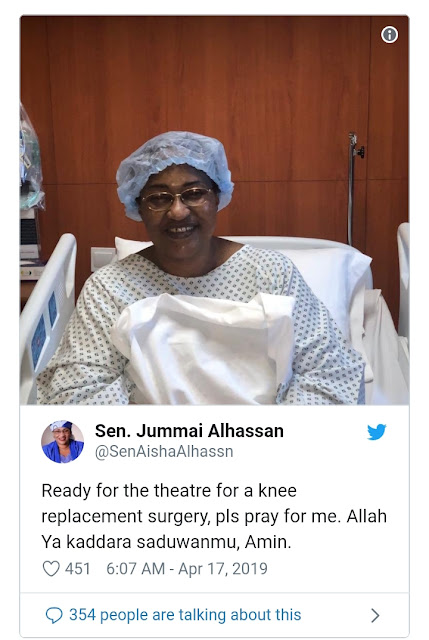The image size is (429, 640).
Task: Visit the @SenAishaAlhassn handle link
Action: pyautogui.click(x=164, y=452)
